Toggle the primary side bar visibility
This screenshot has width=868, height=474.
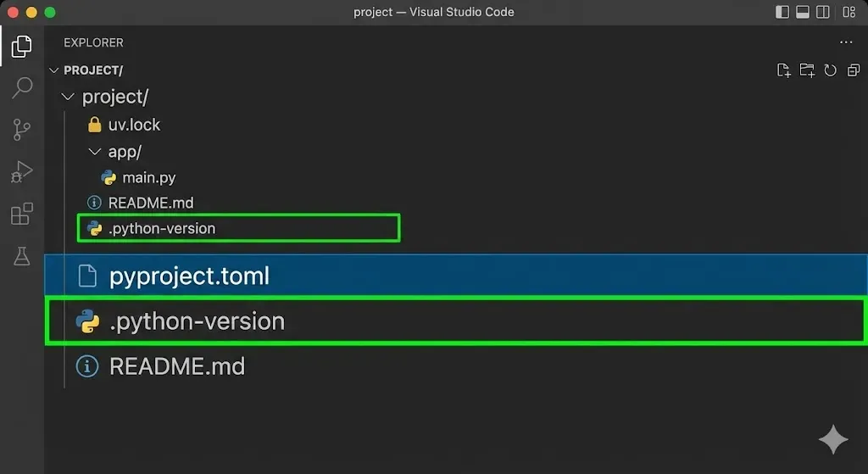[x=782, y=12]
